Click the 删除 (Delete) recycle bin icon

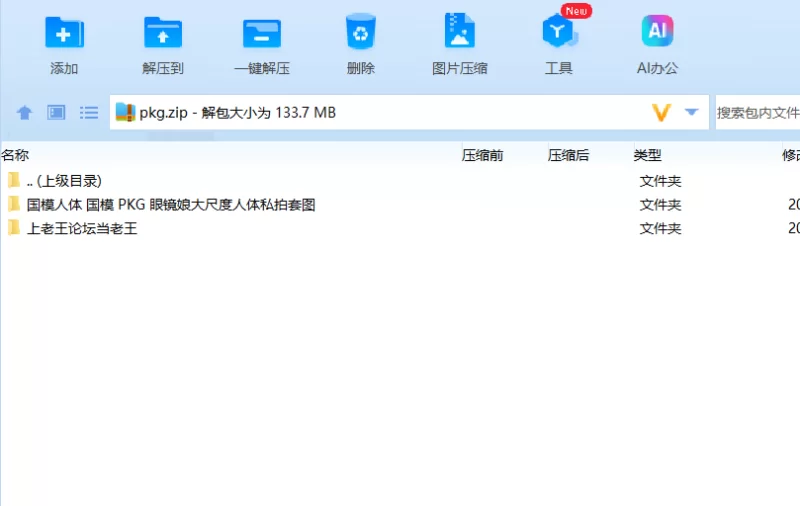(360, 34)
